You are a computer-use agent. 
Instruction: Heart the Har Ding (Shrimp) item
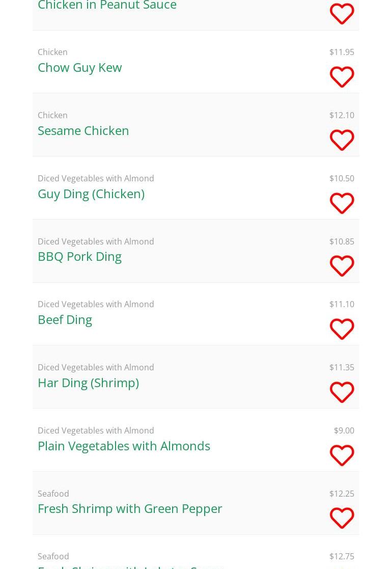click(x=342, y=392)
